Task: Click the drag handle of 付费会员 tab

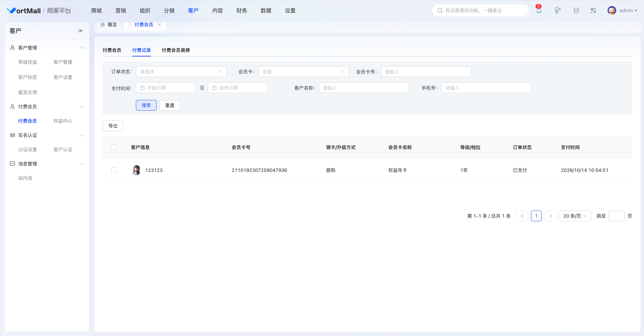Action: (x=129, y=25)
